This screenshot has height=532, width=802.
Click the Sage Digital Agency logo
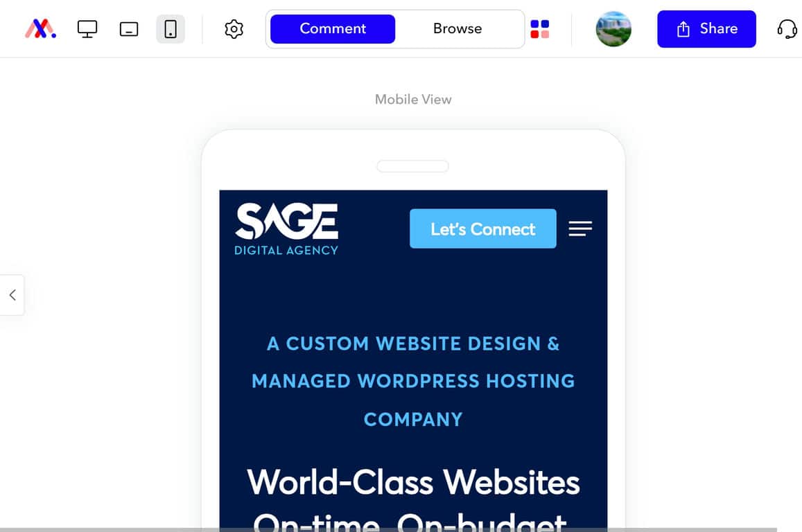pyautogui.click(x=286, y=229)
